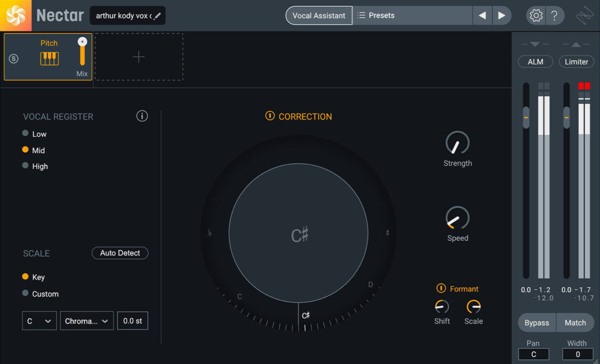This screenshot has height=364, width=600.
Task: Switch to Vocal Assistant
Action: tap(318, 15)
